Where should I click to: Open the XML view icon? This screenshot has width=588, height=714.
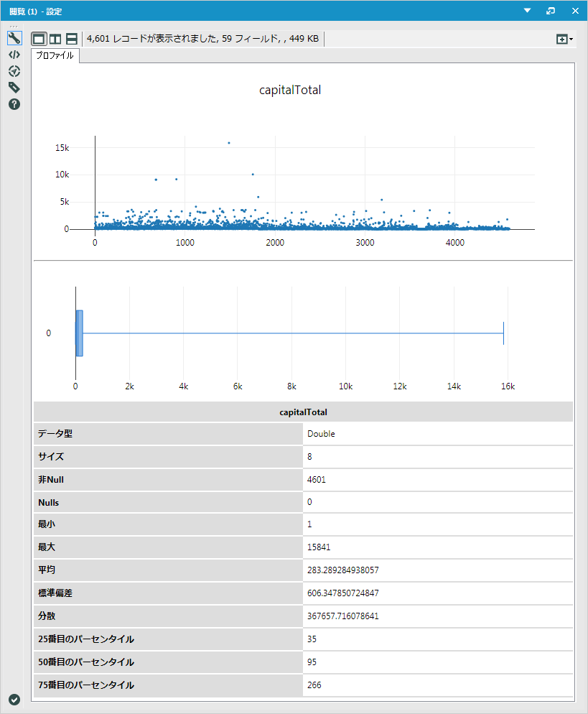coord(14,55)
